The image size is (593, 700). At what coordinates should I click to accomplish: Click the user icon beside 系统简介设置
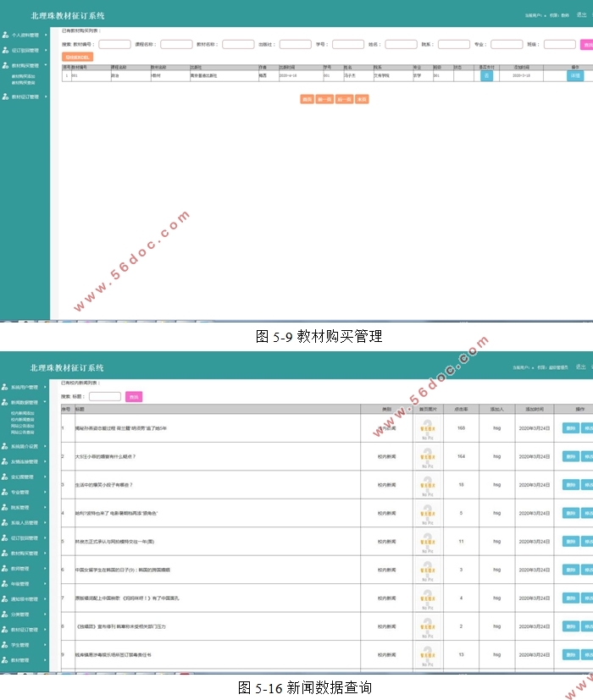5,446
